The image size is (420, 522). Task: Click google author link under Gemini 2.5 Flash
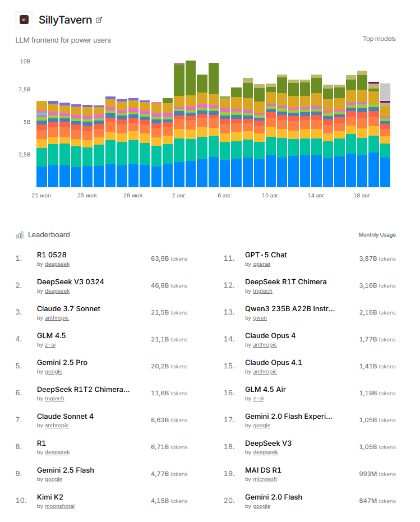tap(54, 479)
